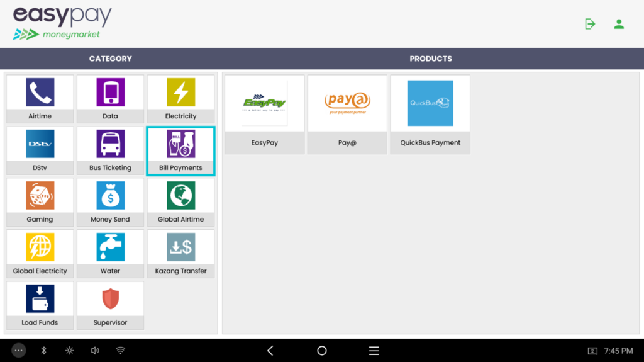The height and width of the screenshot is (362, 644).
Task: Open the recent apps menu button
Action: click(x=374, y=351)
